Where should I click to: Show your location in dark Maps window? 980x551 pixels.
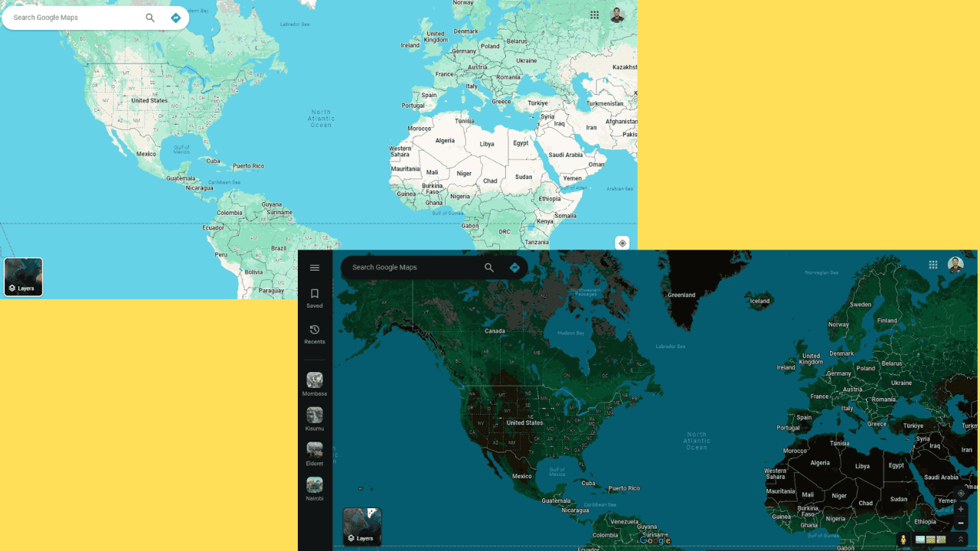pyautogui.click(x=961, y=494)
